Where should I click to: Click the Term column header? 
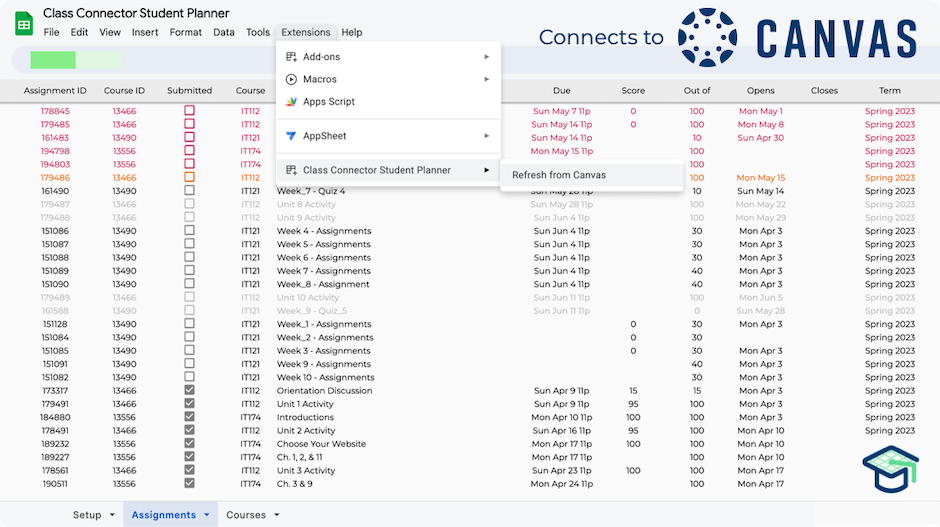pyautogui.click(x=890, y=91)
